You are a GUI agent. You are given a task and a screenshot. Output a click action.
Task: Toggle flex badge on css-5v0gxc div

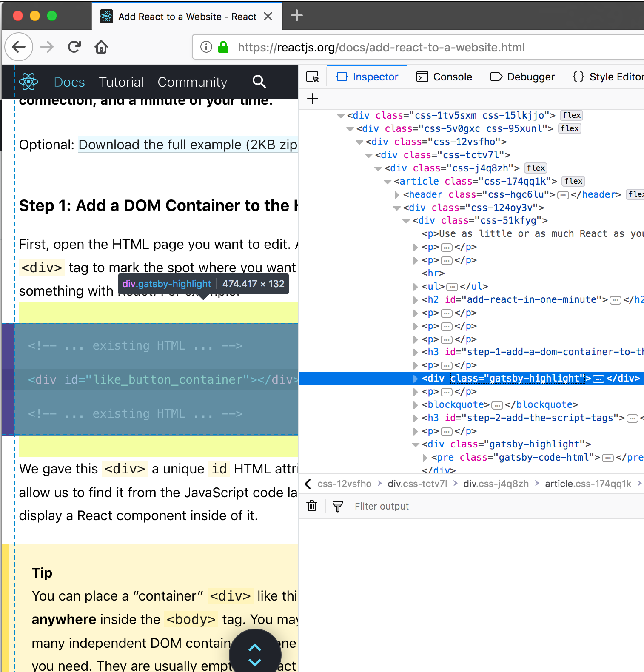click(570, 128)
